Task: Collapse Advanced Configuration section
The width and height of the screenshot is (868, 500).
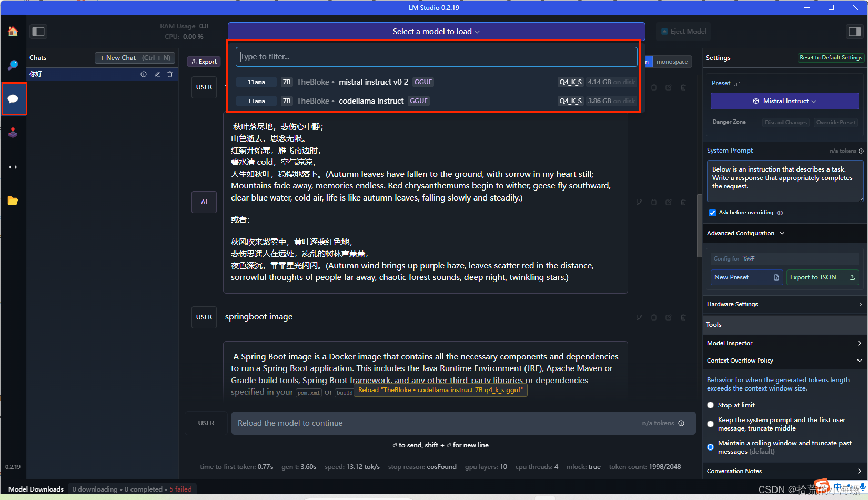Action: pyautogui.click(x=745, y=233)
